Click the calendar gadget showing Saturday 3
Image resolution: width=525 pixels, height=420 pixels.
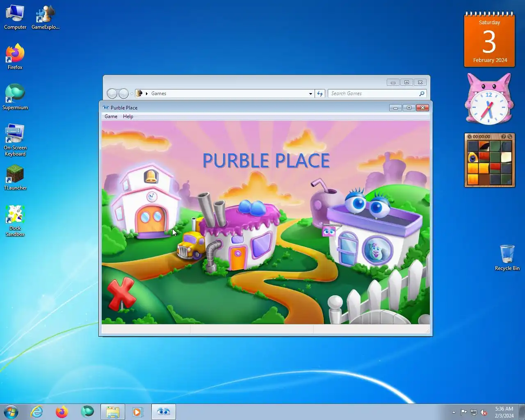[x=489, y=39]
